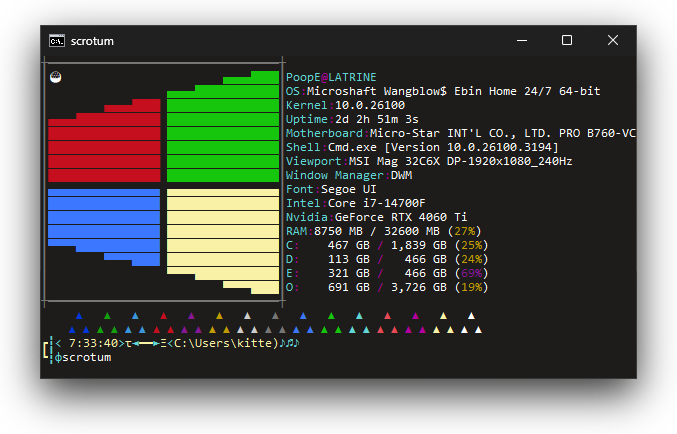Click the C: drive total "1,839 GB"
This screenshot has width=677, height=434.
(419, 245)
